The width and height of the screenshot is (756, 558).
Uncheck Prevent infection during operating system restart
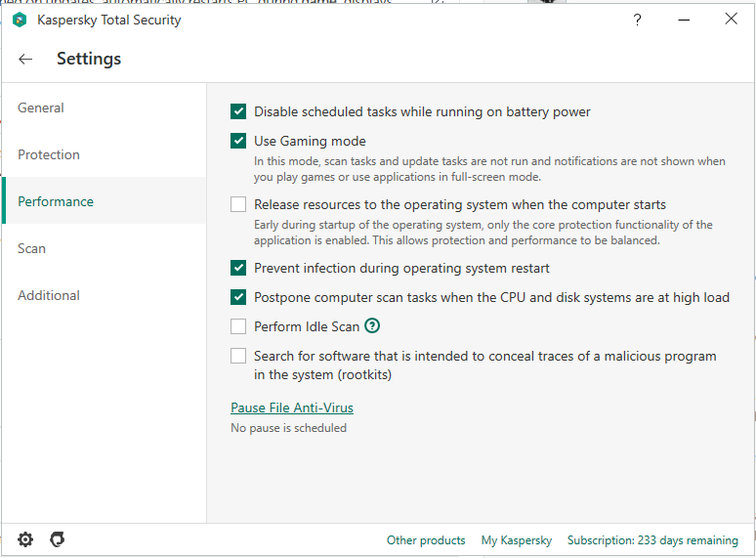pos(238,268)
